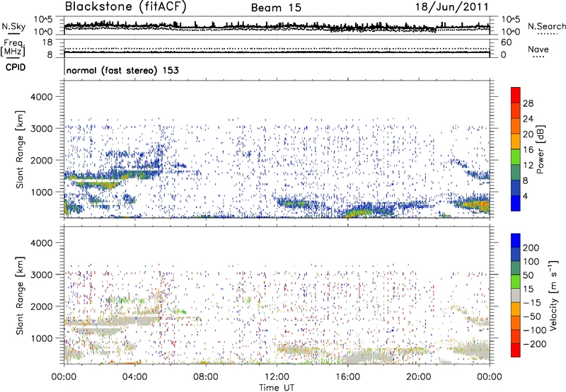Select Power colorbar orange segment between 20 and 24
The height and width of the screenshot is (392, 566).
click(x=516, y=126)
